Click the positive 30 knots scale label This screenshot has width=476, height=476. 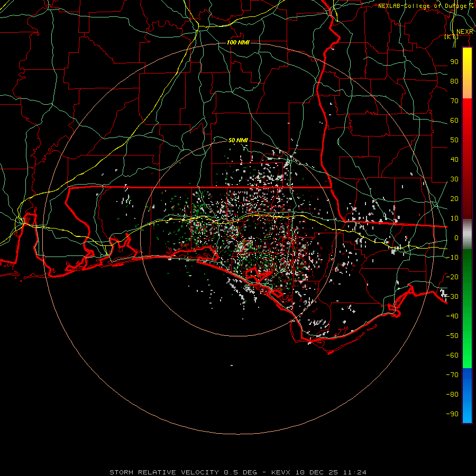coord(454,179)
